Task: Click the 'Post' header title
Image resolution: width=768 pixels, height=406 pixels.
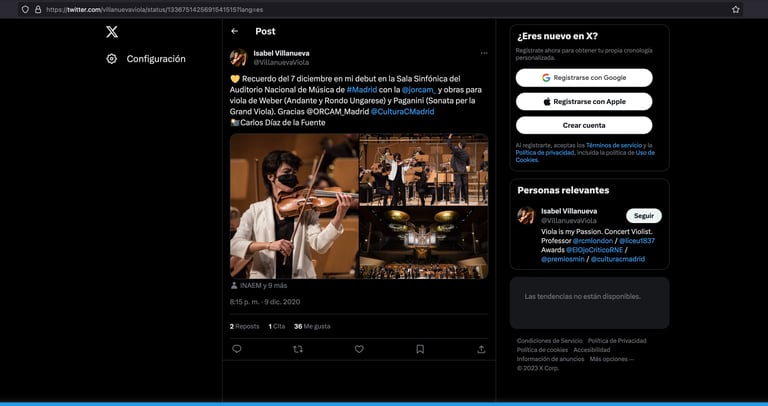Action: coord(265,31)
